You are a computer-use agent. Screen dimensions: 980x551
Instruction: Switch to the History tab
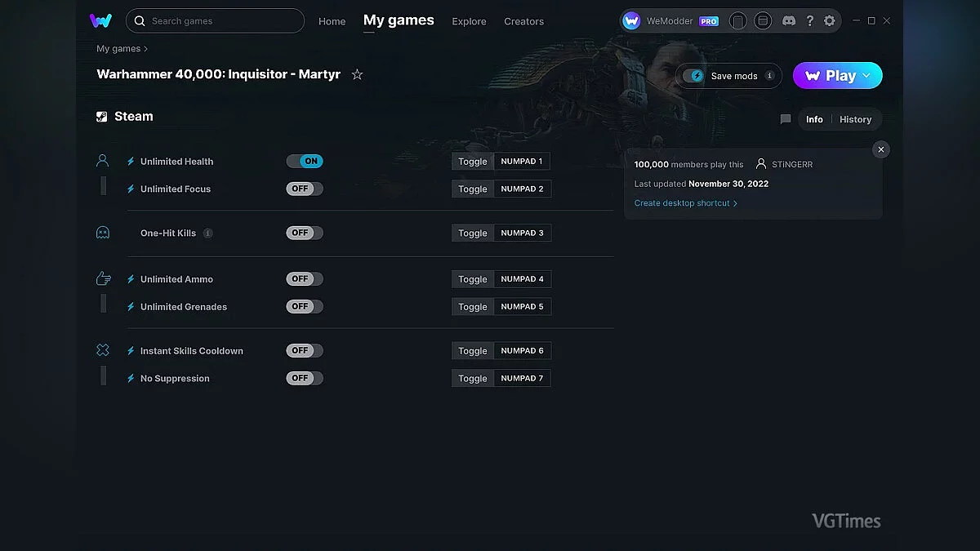coord(855,119)
